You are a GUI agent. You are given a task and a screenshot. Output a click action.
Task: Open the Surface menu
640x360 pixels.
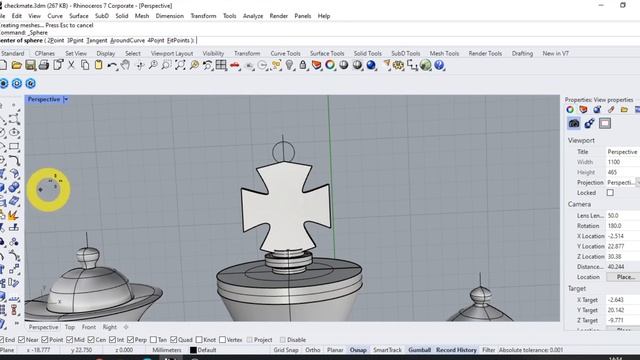(79, 16)
